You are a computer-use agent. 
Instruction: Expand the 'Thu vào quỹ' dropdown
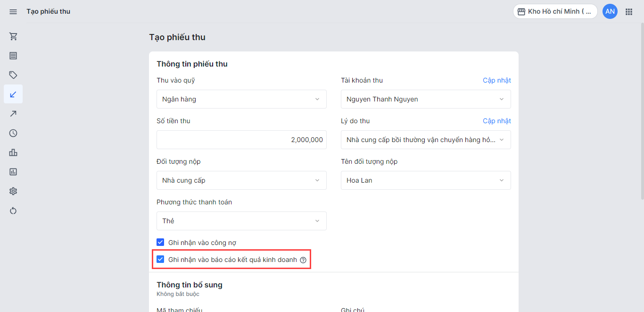[x=241, y=99]
